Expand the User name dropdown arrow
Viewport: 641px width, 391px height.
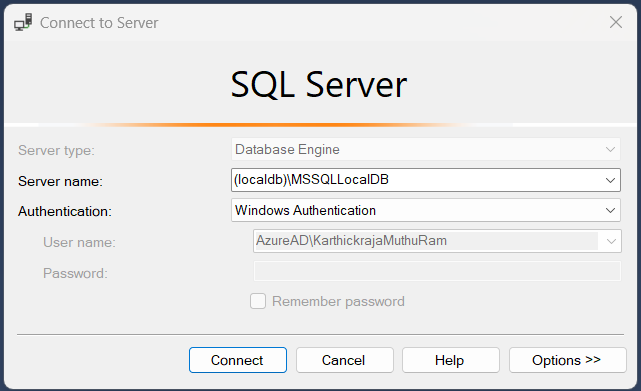point(611,241)
